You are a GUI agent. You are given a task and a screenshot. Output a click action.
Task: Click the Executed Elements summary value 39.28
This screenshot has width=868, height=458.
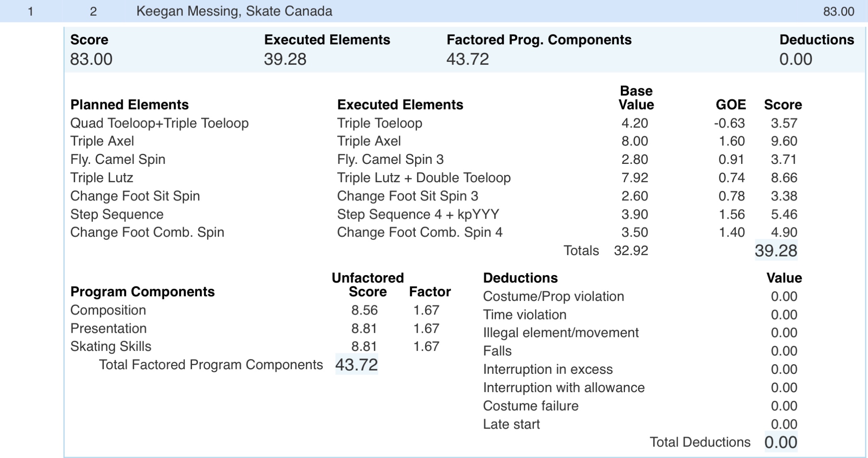285,59
